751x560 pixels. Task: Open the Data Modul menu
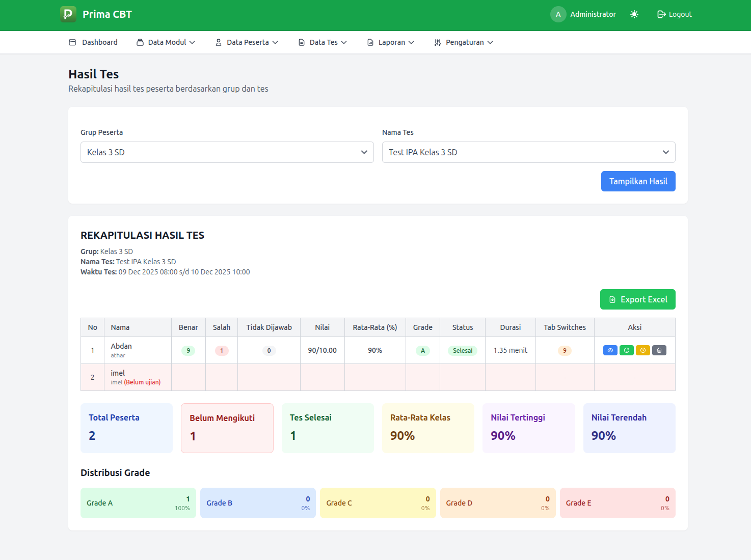coord(166,42)
